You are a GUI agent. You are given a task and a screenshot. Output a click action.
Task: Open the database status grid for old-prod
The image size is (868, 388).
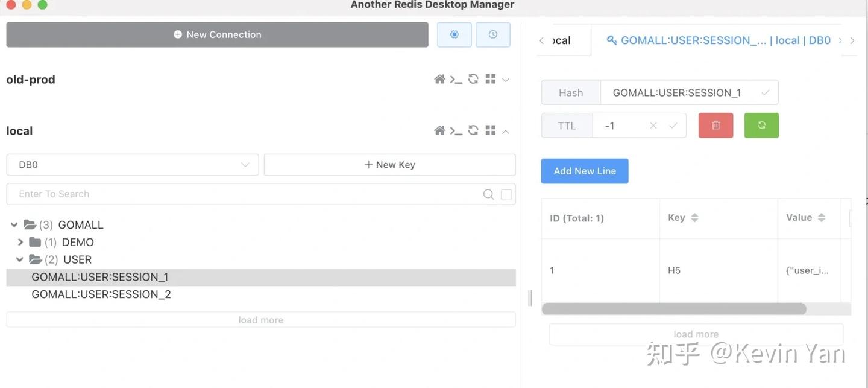(490, 79)
